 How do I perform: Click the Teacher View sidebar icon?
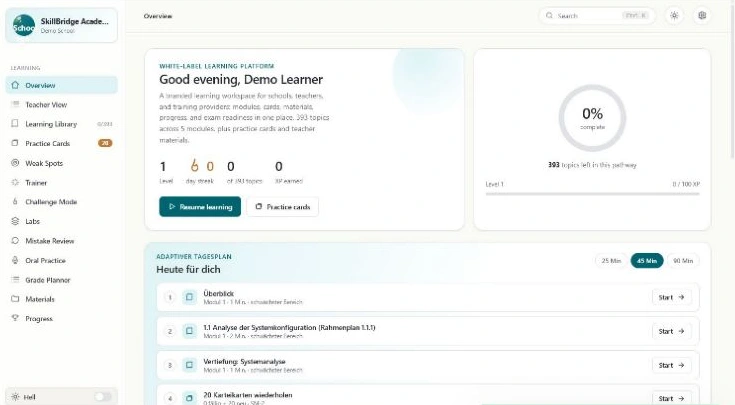pos(15,105)
